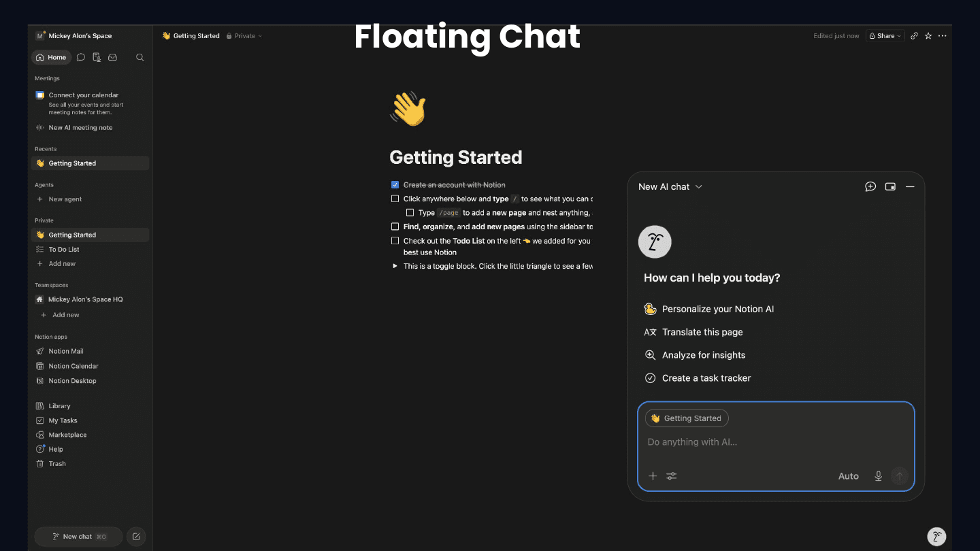Click the waving hand page icon
Screen dimensions: 980x551
pyautogui.click(x=408, y=110)
